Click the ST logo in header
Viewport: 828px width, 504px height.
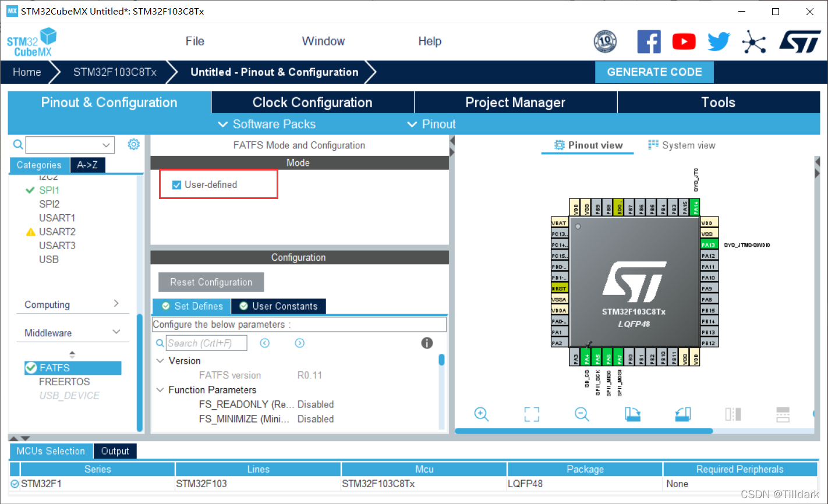point(799,41)
